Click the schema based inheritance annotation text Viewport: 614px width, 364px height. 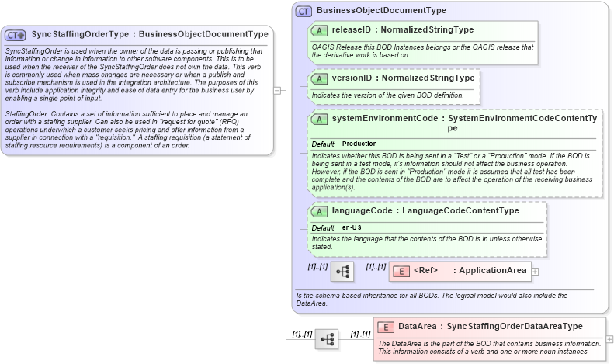[x=432, y=300]
